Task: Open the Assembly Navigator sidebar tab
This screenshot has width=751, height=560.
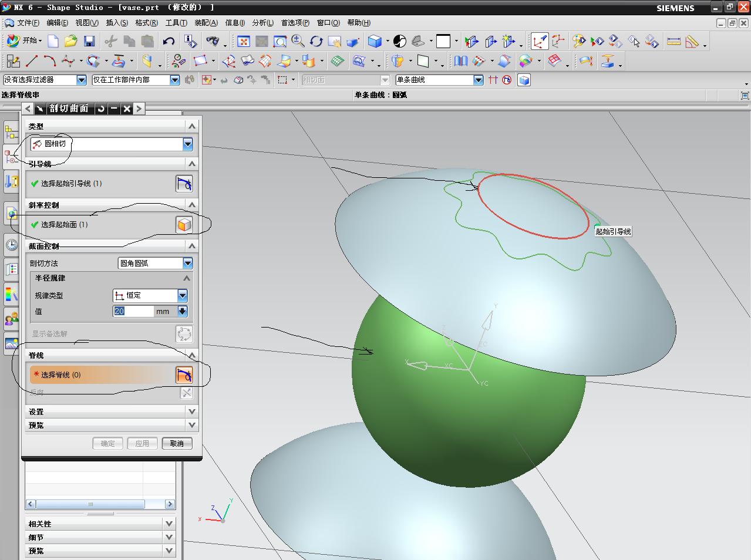Action: 11,133
